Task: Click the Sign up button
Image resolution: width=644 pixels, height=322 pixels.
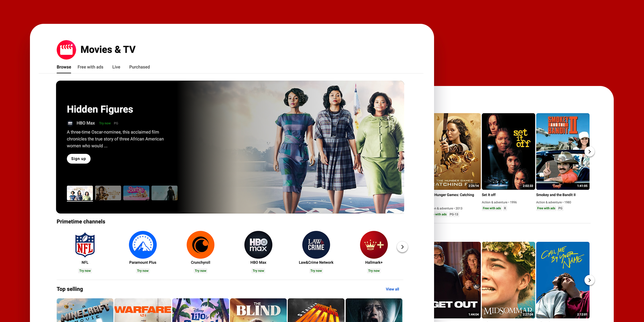Action: coord(79,159)
